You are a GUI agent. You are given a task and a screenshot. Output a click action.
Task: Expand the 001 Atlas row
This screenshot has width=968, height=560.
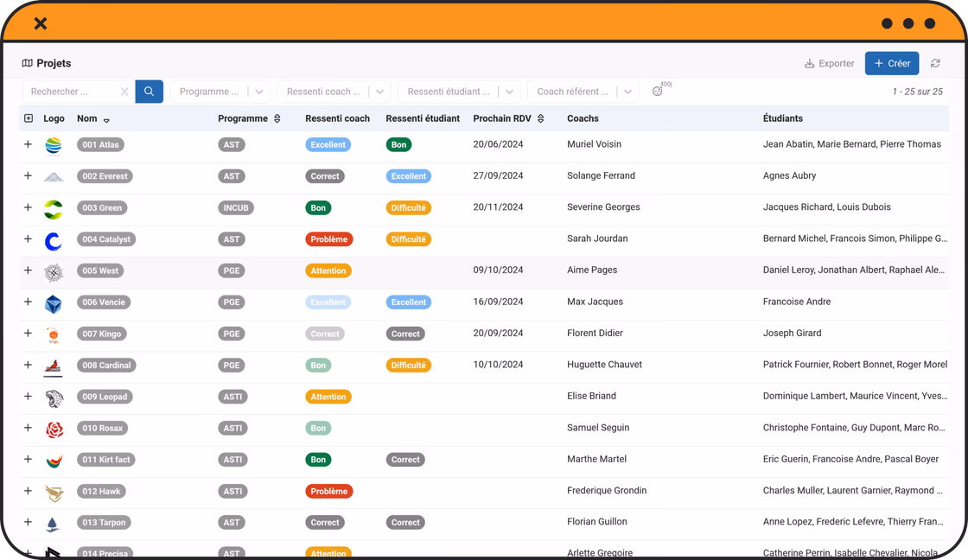(28, 143)
